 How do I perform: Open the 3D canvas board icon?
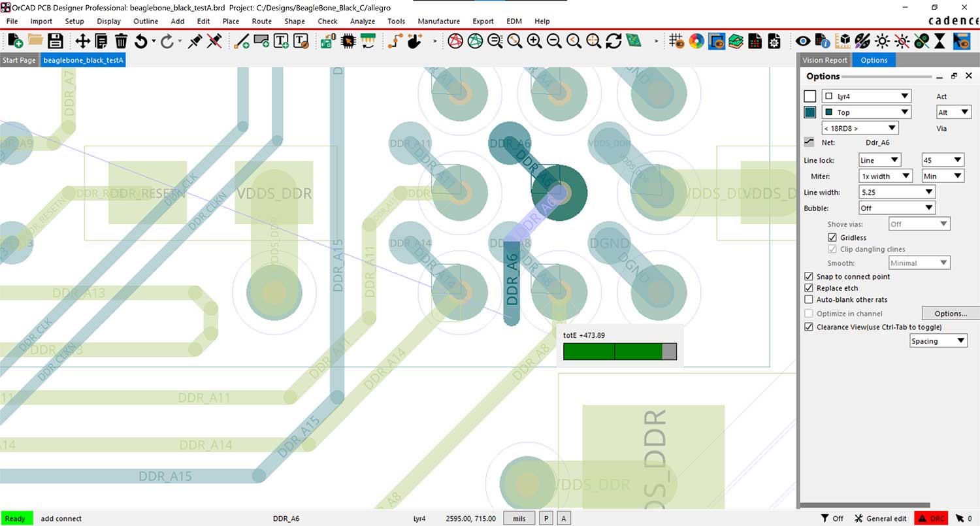[633, 41]
